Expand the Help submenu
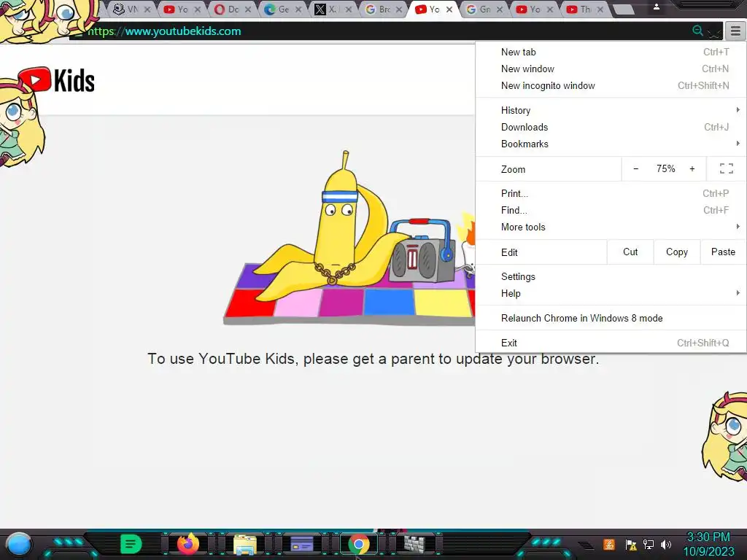The width and height of the screenshot is (747, 560). [x=611, y=293]
